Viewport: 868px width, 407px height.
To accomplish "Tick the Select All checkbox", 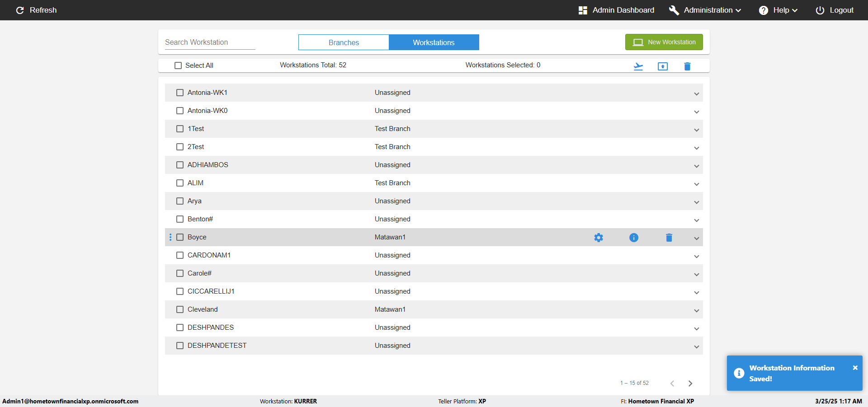I will click(178, 65).
